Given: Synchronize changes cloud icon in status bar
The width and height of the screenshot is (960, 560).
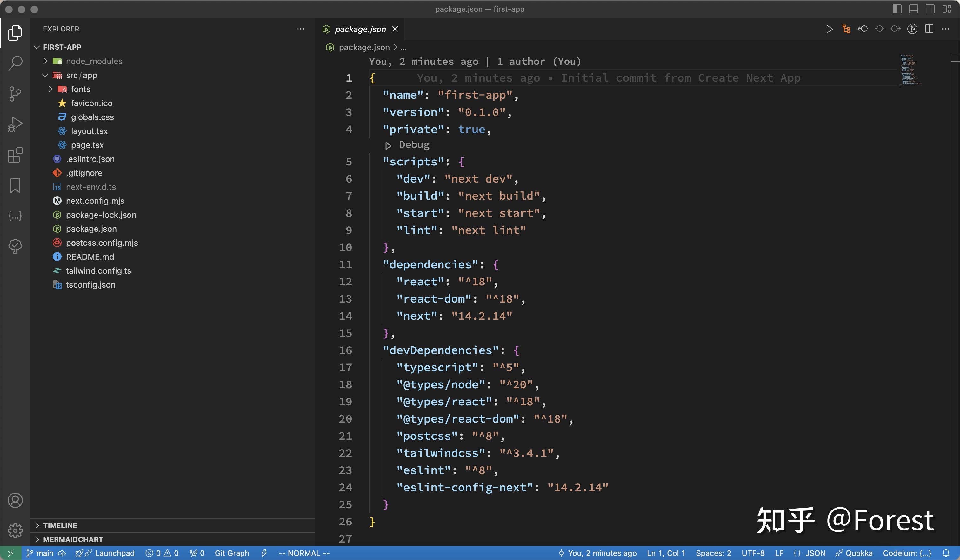Looking at the screenshot, I should coord(62,553).
